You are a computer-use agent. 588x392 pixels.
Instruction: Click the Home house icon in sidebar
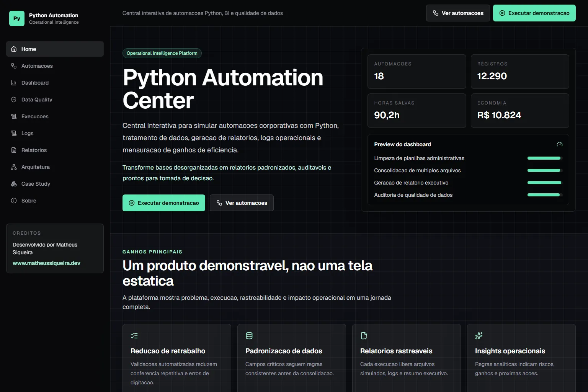click(x=14, y=49)
